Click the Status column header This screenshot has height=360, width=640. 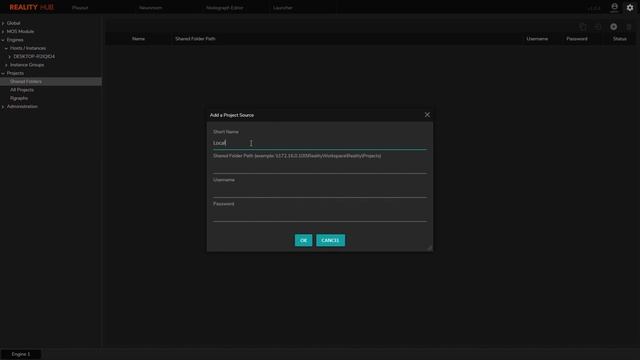click(x=620, y=39)
